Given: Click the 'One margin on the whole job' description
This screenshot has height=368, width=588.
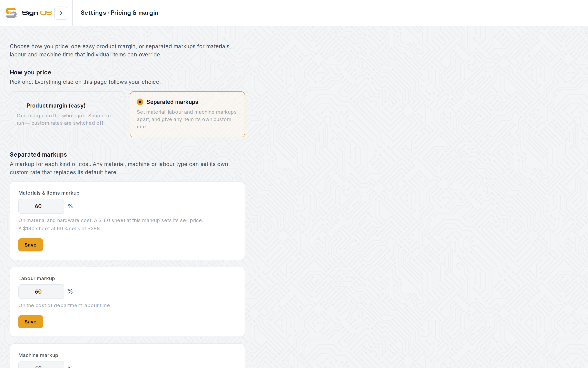Looking at the screenshot, I should pyautogui.click(x=64, y=119).
